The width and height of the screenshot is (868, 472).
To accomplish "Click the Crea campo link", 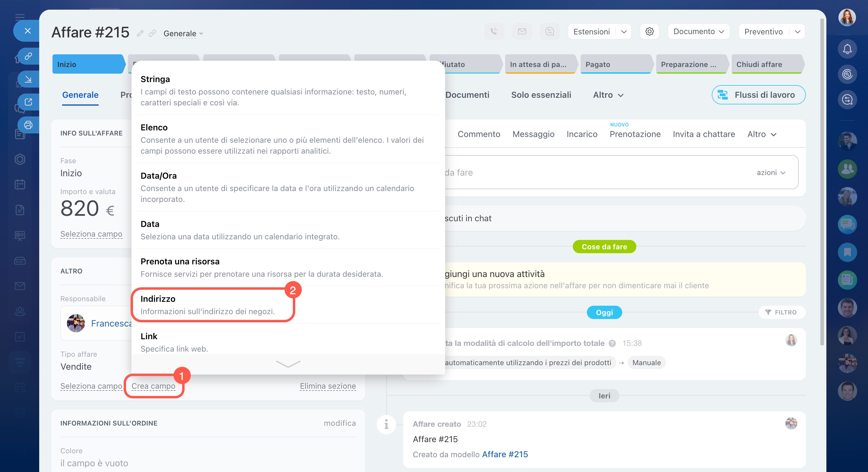I will click(x=153, y=386).
